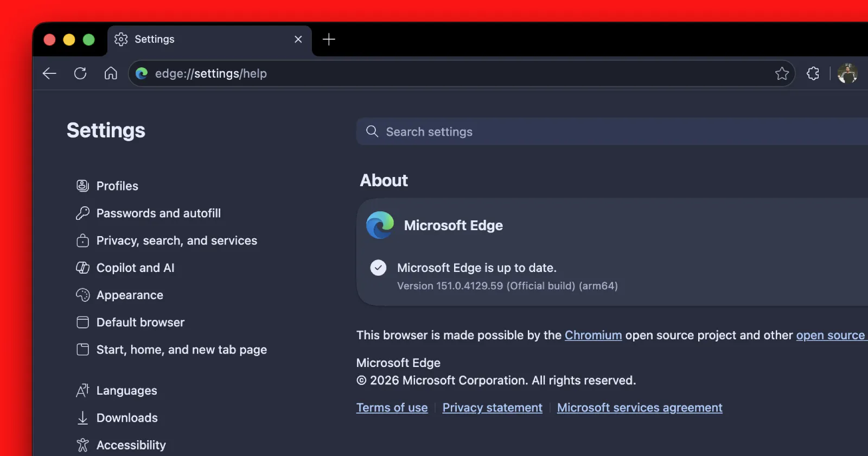Click the Search settings field
Image resolution: width=868 pixels, height=456 pixels.
pyautogui.click(x=612, y=131)
